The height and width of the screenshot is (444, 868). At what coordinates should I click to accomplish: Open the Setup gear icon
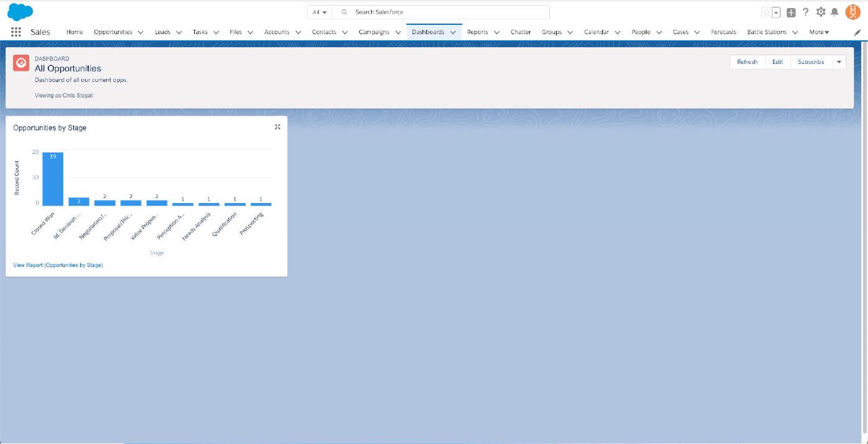coord(821,12)
